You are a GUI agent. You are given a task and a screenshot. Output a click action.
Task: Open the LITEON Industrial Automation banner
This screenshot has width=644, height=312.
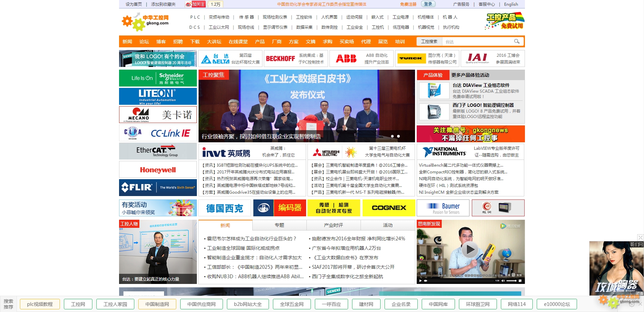pyautogui.click(x=158, y=96)
